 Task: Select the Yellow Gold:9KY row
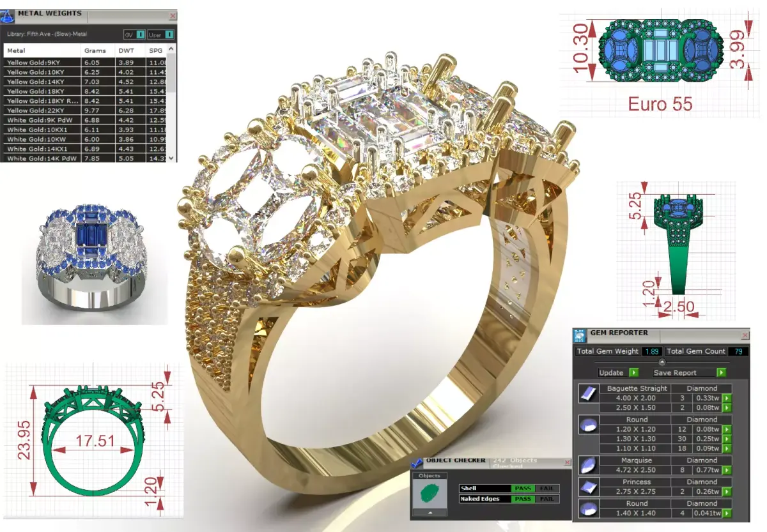[x=85, y=63]
